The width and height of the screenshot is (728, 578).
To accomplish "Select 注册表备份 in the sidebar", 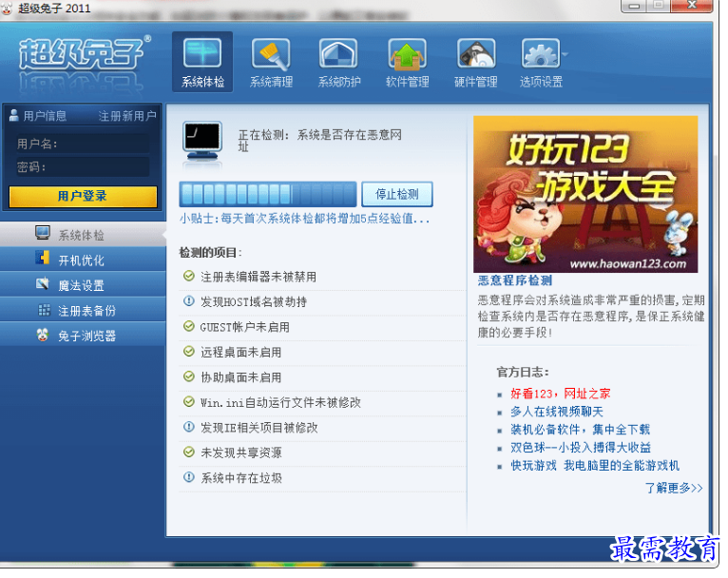I will (x=83, y=310).
